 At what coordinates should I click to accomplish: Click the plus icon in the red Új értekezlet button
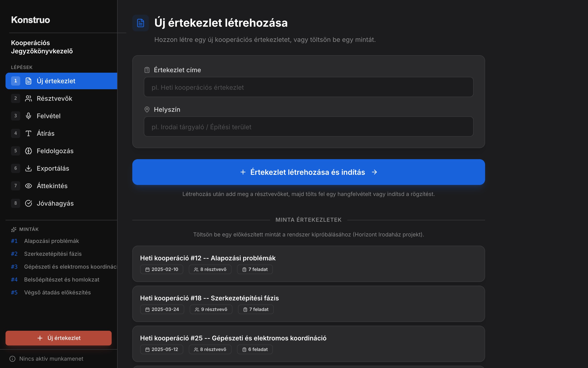(40, 338)
